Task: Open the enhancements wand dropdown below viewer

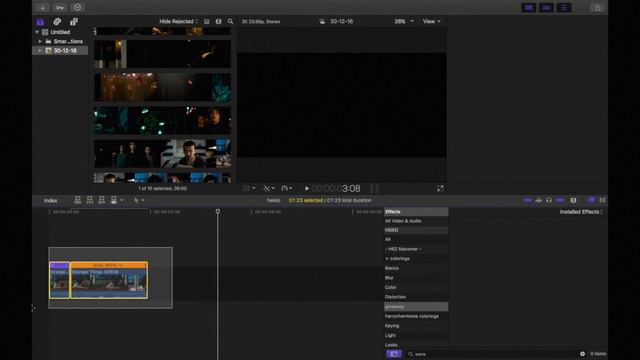Action: click(x=269, y=188)
